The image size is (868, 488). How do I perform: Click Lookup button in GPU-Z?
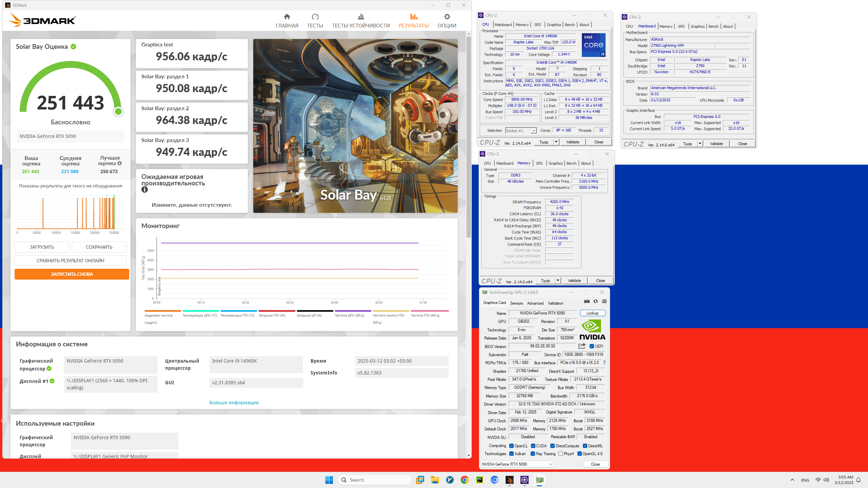click(592, 313)
